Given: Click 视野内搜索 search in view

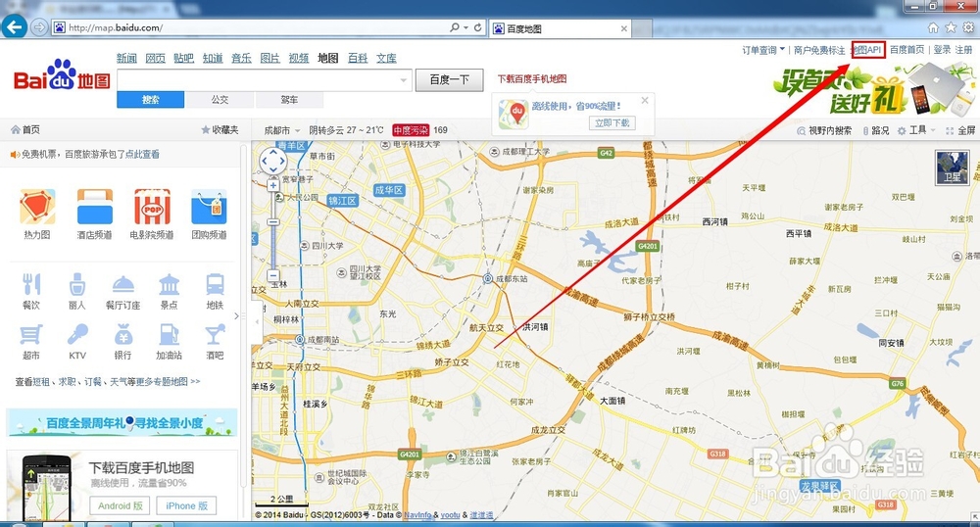Looking at the screenshot, I should pyautogui.click(x=824, y=130).
